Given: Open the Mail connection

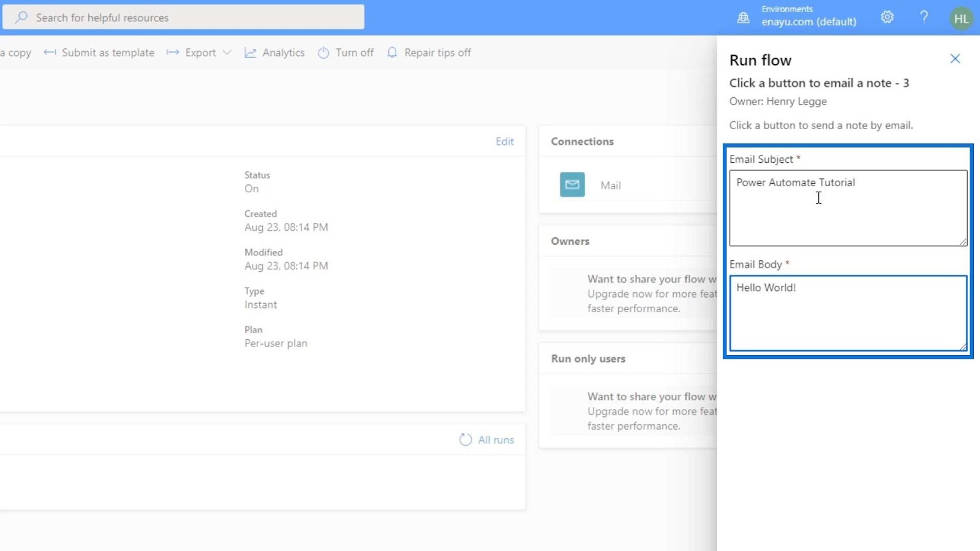Looking at the screenshot, I should (x=610, y=186).
